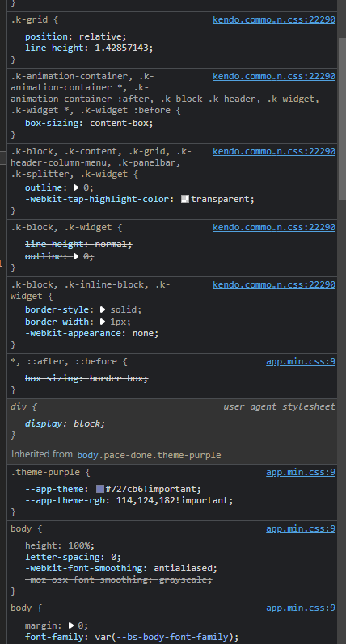
Task: Edit the box-sizing content-box value
Action: (120, 123)
